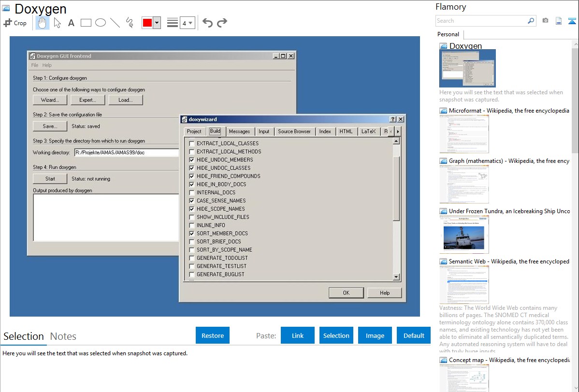Undo the last annotation
Screen dimensions: 579x392
coord(207,23)
